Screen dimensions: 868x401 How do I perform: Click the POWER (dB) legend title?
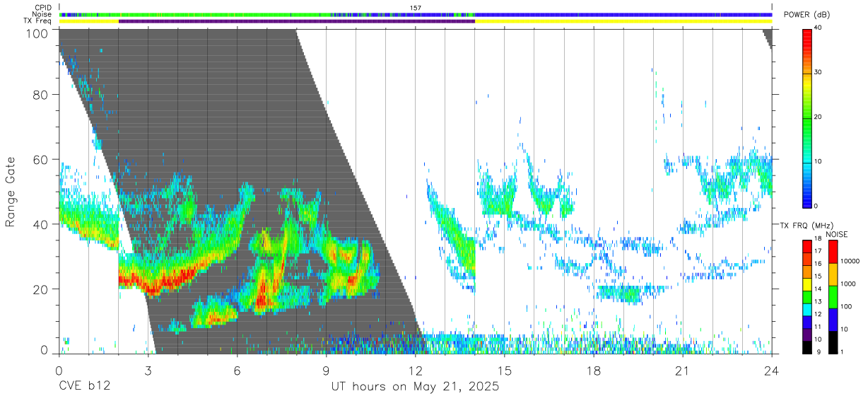[x=807, y=15]
